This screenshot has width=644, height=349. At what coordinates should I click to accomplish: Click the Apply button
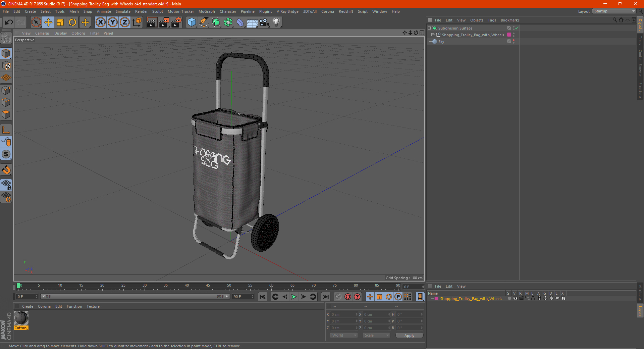[x=409, y=336]
